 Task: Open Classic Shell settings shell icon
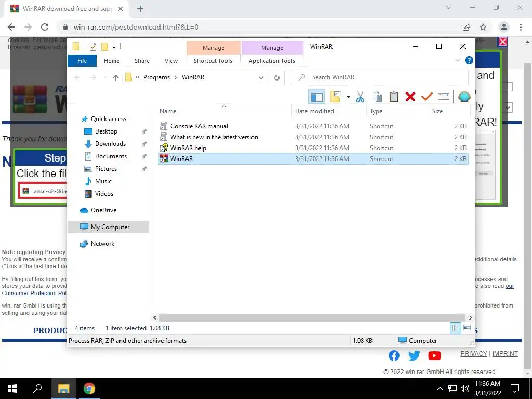pyautogui.click(x=464, y=97)
